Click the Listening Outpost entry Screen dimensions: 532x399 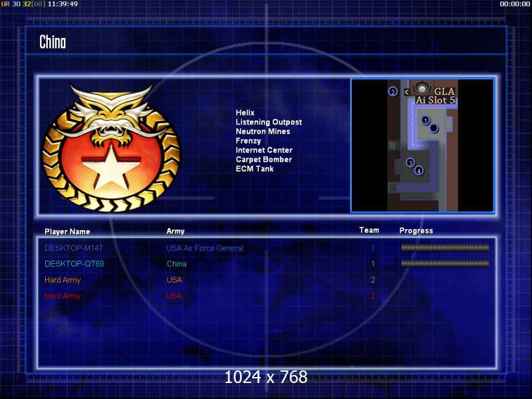click(x=269, y=122)
